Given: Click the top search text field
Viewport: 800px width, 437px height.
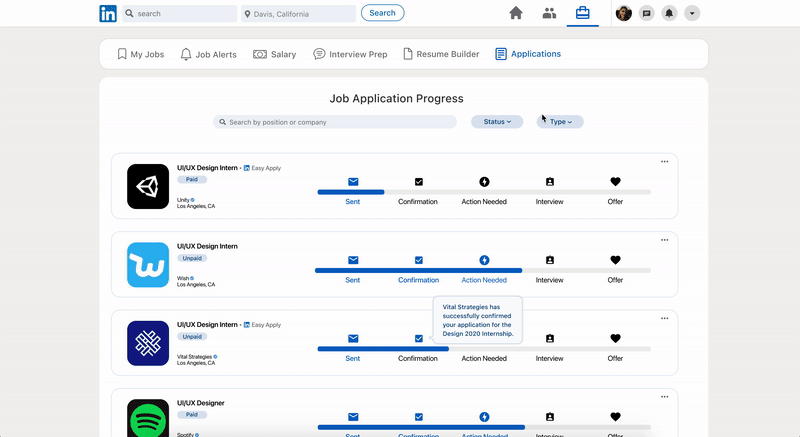Looking at the screenshot, I should 180,13.
